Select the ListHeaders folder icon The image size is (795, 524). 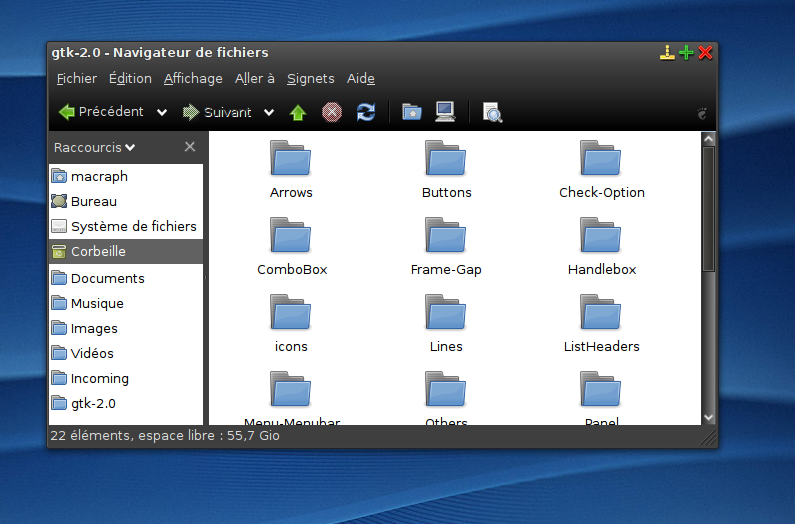(x=601, y=312)
